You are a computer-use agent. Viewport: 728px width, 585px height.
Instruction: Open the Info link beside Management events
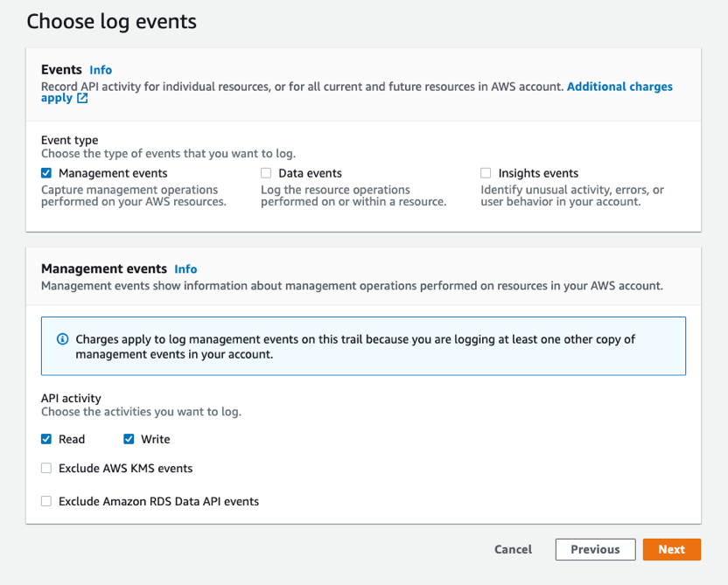pos(185,268)
